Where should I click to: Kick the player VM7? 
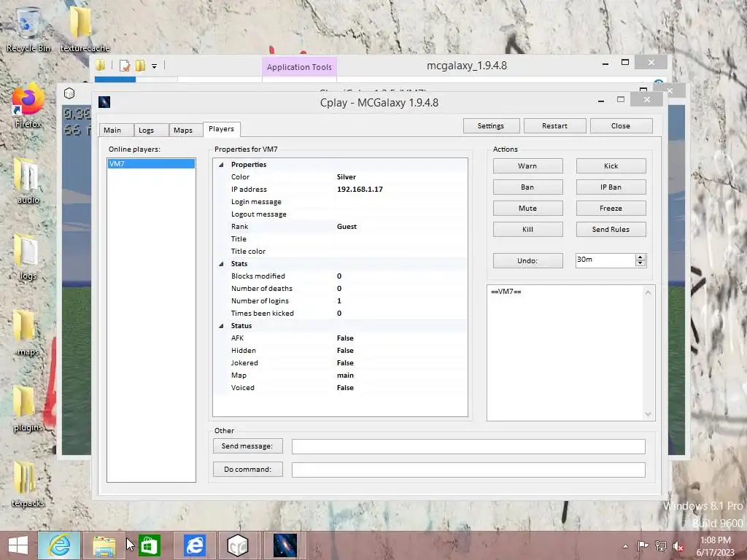611,166
